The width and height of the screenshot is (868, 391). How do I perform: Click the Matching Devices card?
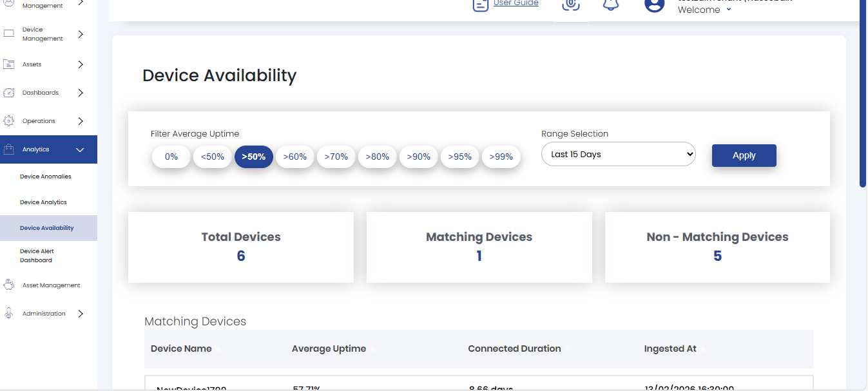coord(479,247)
